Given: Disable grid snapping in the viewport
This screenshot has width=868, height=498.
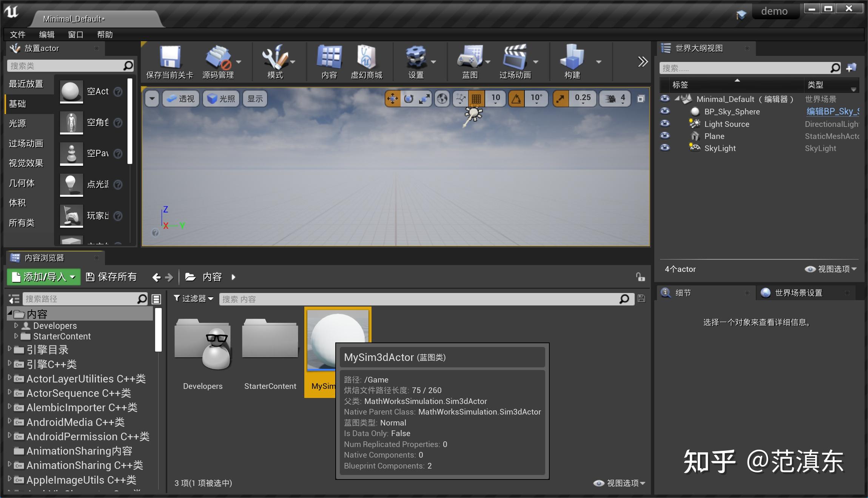Looking at the screenshot, I should pyautogui.click(x=476, y=99).
